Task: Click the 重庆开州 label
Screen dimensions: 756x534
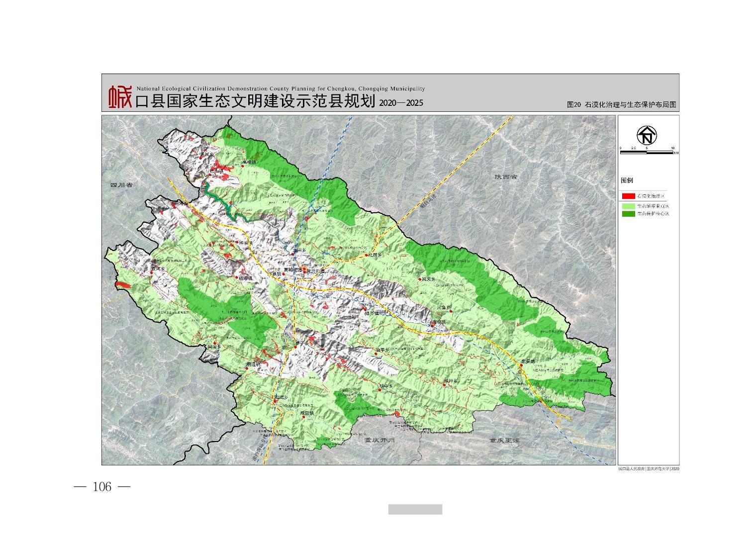Action: coord(379,441)
